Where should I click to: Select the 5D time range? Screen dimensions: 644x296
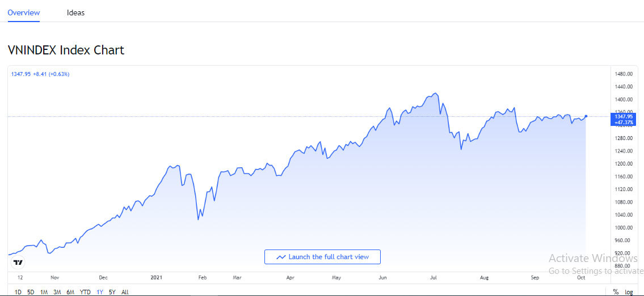(x=31, y=292)
